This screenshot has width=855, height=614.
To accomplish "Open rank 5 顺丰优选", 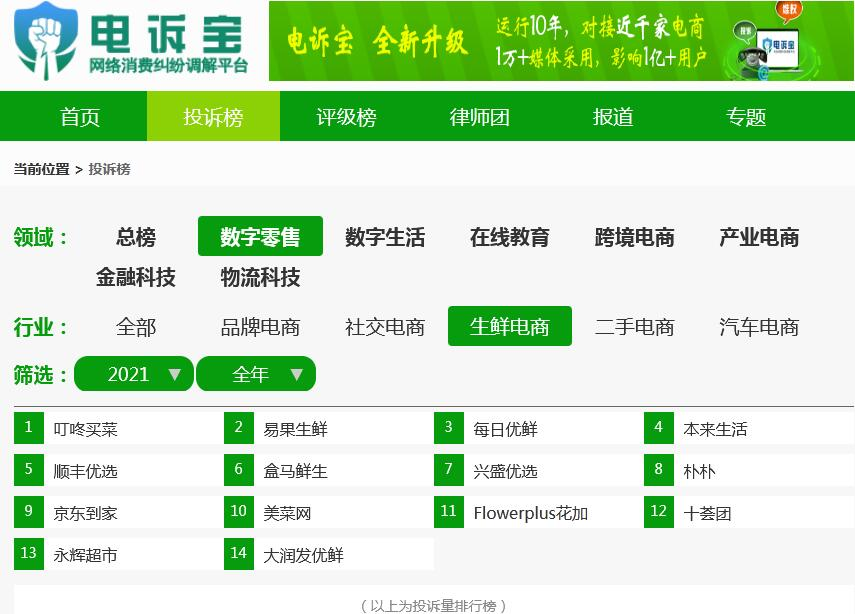I will pos(119,470).
